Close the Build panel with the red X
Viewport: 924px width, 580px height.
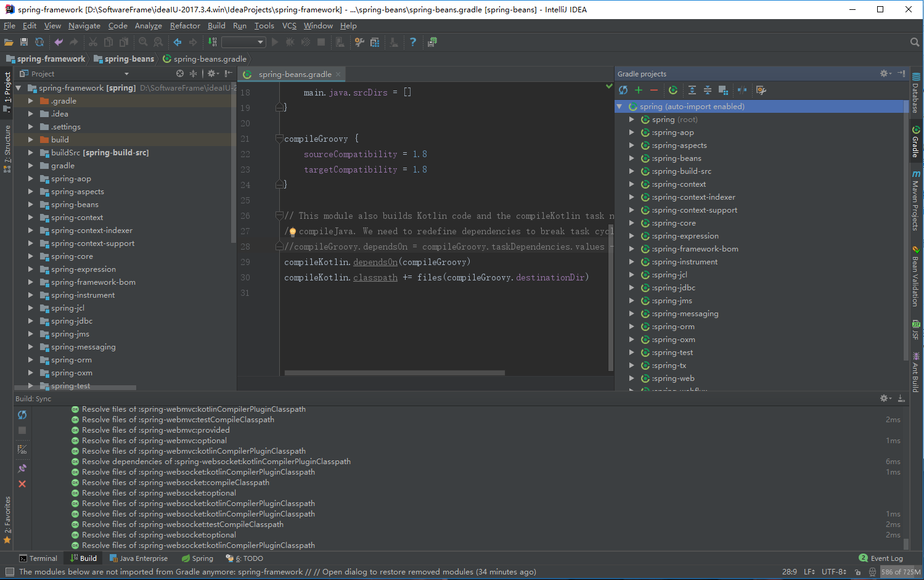point(22,484)
